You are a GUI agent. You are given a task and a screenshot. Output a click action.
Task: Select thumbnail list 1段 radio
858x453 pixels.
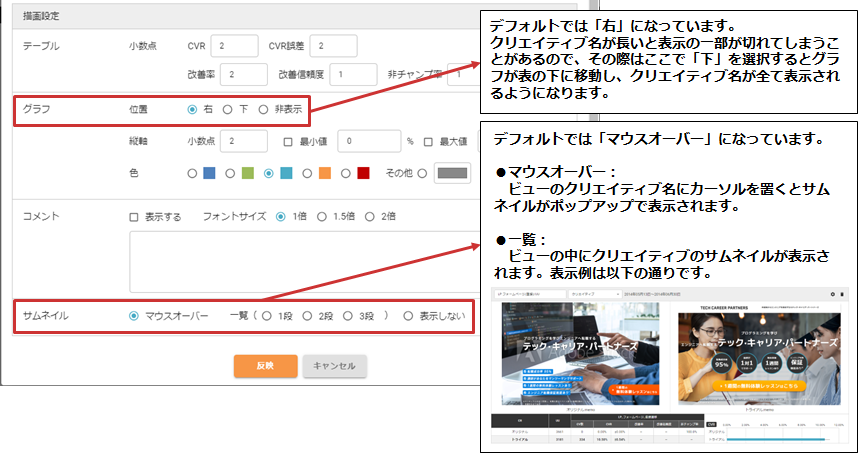click(267, 316)
